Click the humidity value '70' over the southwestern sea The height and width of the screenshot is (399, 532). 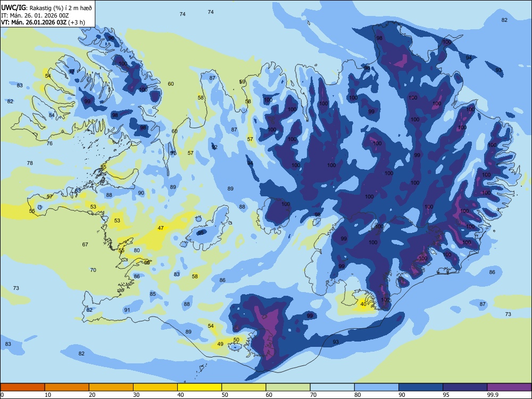point(93,270)
